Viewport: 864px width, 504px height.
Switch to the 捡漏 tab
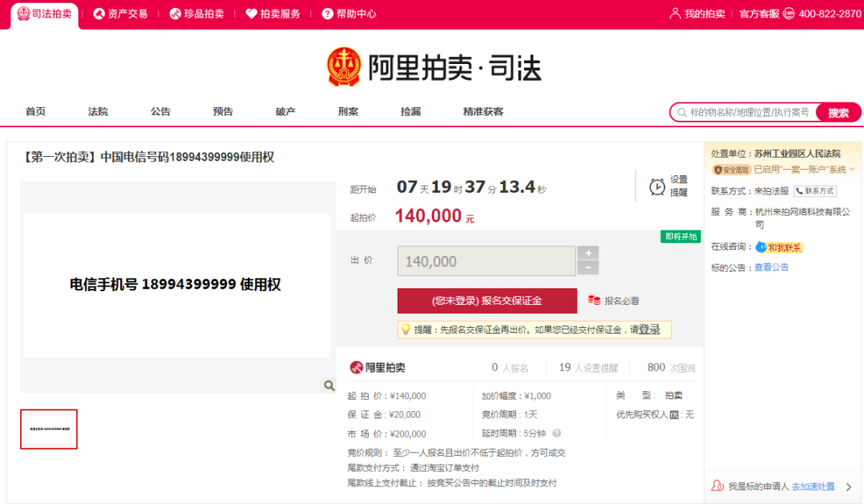point(410,112)
